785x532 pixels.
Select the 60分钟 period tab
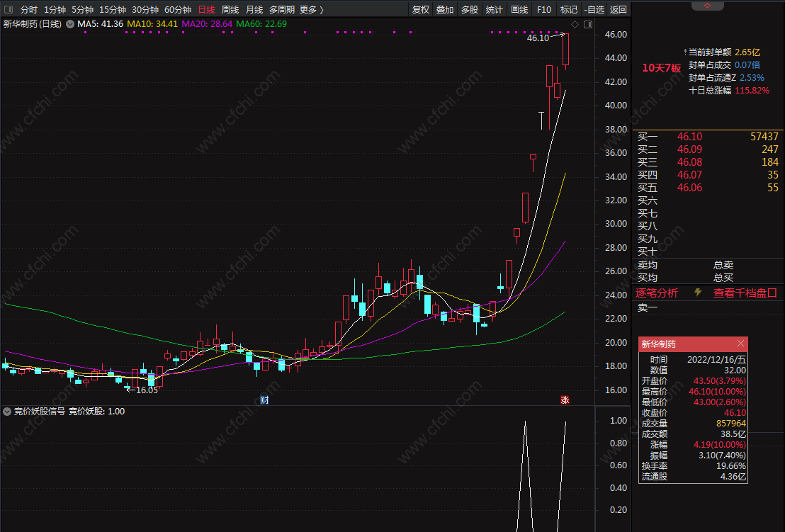tap(178, 9)
